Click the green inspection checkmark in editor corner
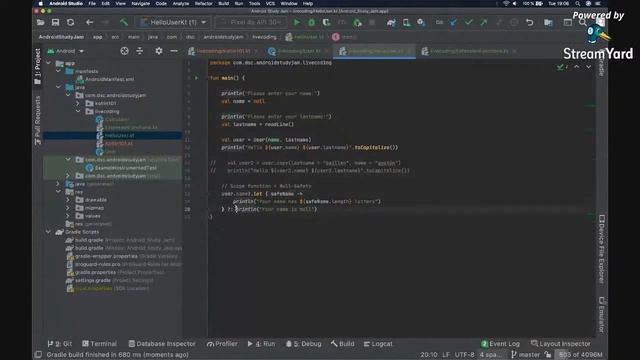 [x=560, y=67]
